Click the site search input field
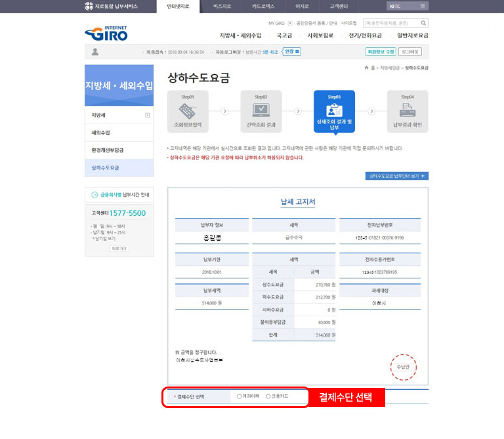This screenshot has width=504, height=439. [x=392, y=23]
